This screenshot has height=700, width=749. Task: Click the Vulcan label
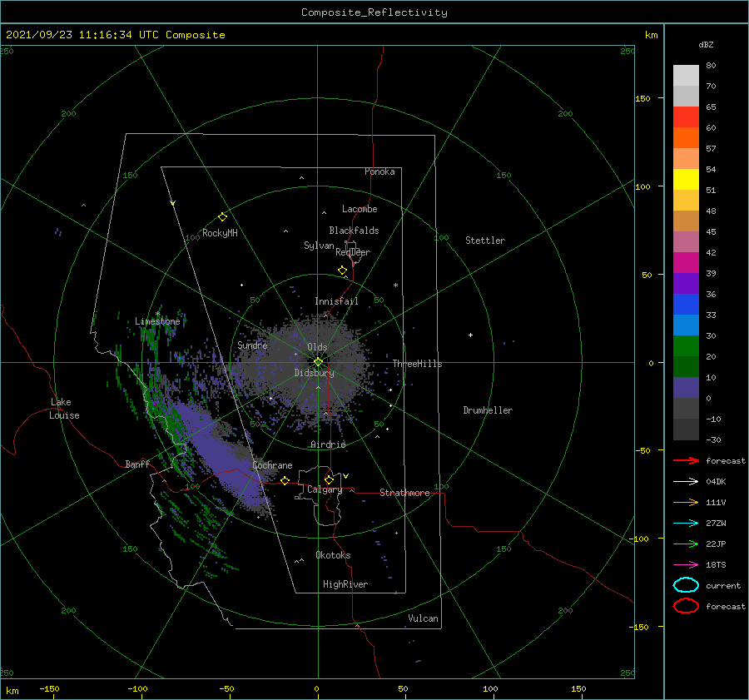pos(424,618)
